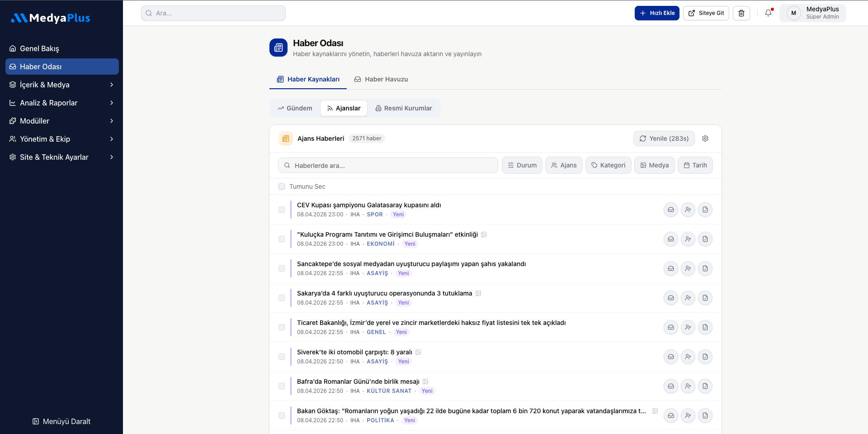Click inbox icon for Siverek'te news row
Screen dimensions: 868x434
[x=671, y=357]
